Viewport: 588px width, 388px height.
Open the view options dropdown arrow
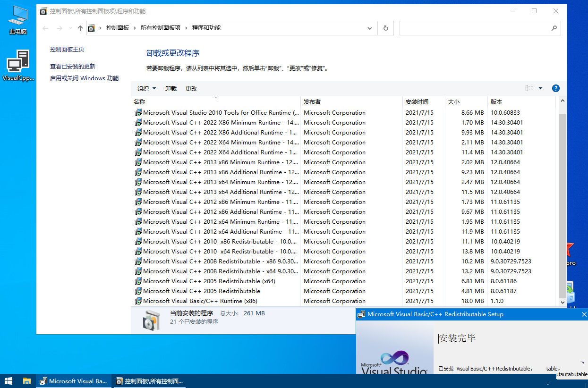point(541,88)
